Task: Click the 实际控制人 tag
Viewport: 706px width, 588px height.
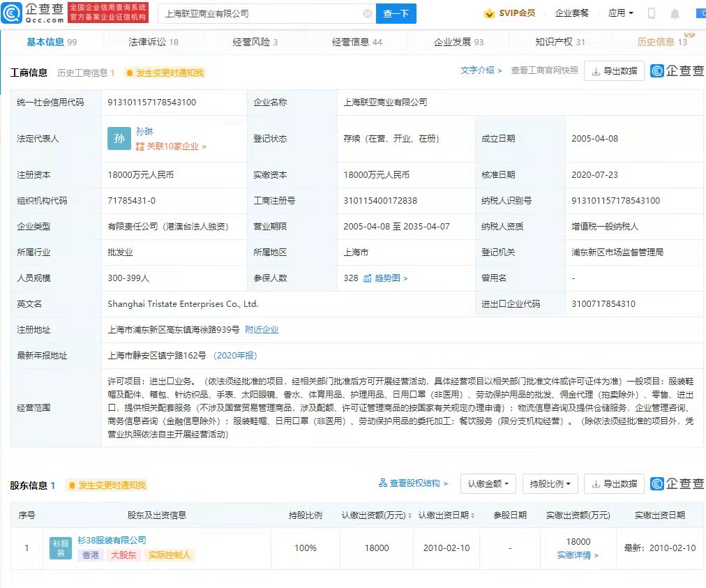Action: tap(170, 555)
